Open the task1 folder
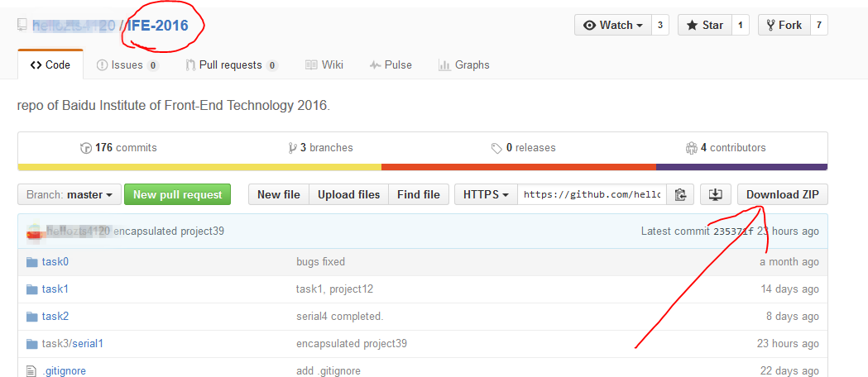 coord(55,289)
